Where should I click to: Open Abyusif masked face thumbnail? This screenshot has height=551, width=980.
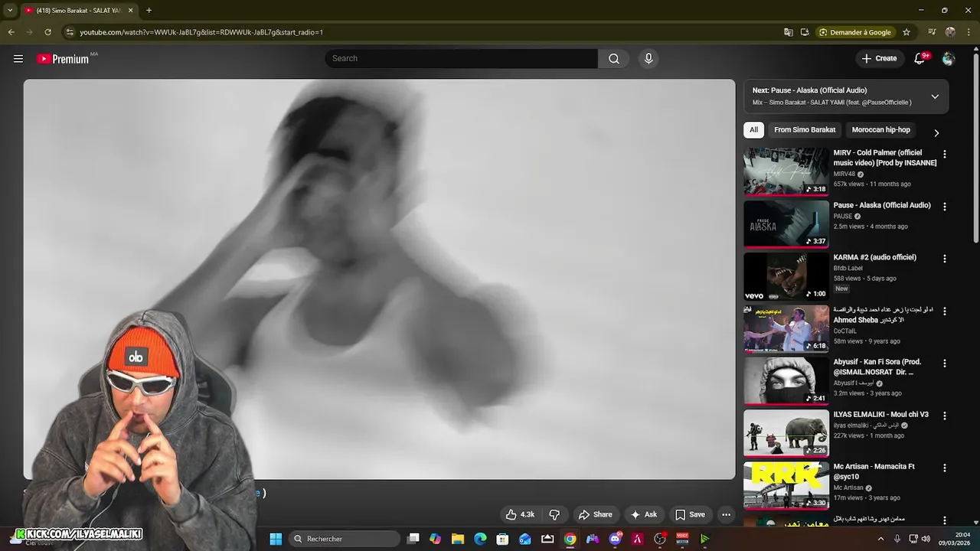pyautogui.click(x=786, y=380)
